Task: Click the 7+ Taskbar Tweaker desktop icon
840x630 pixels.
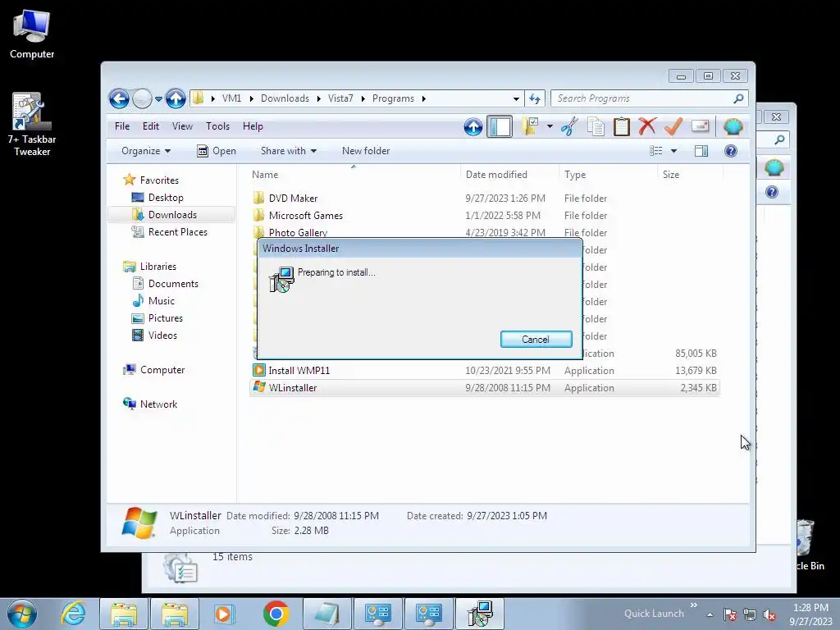Action: [x=32, y=125]
